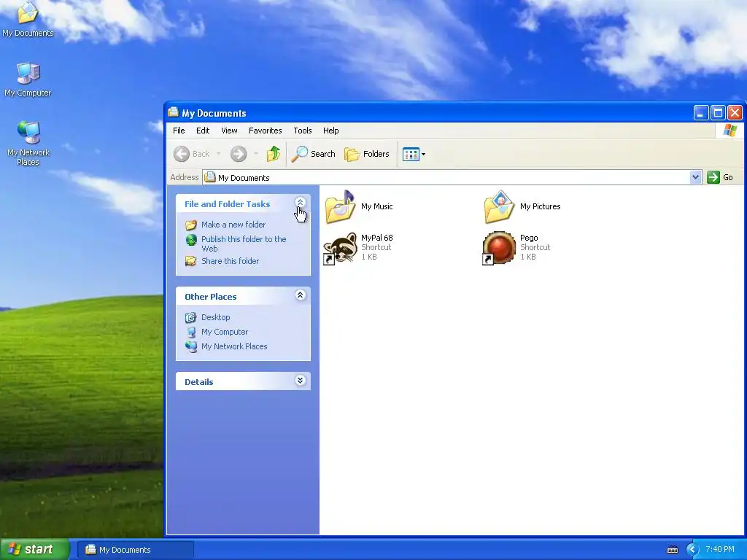747x560 pixels.
Task: Click the window title bar folder icon
Action: 174,112
